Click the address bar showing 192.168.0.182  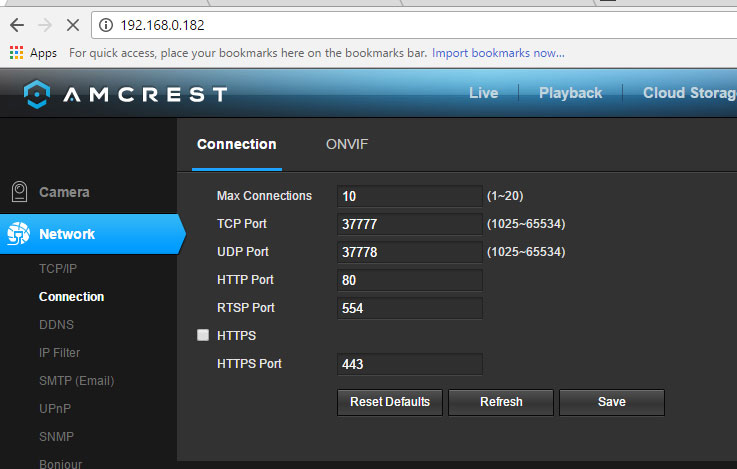point(414,25)
